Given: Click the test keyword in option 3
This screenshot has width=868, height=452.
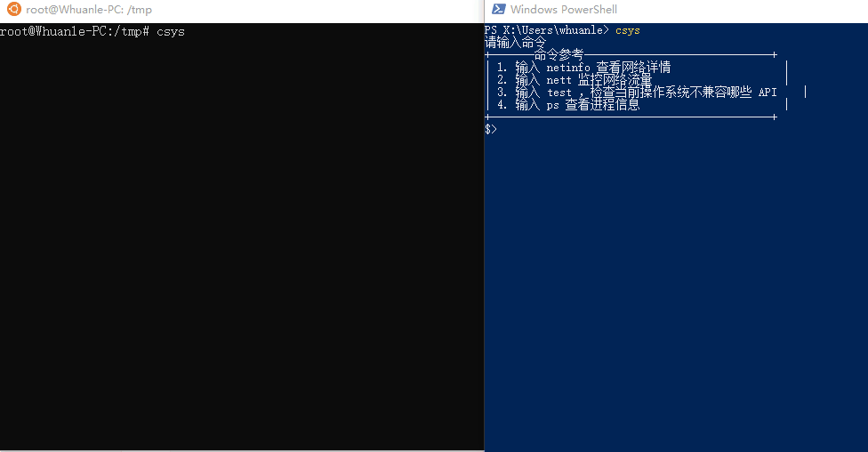Looking at the screenshot, I should click(x=559, y=93).
